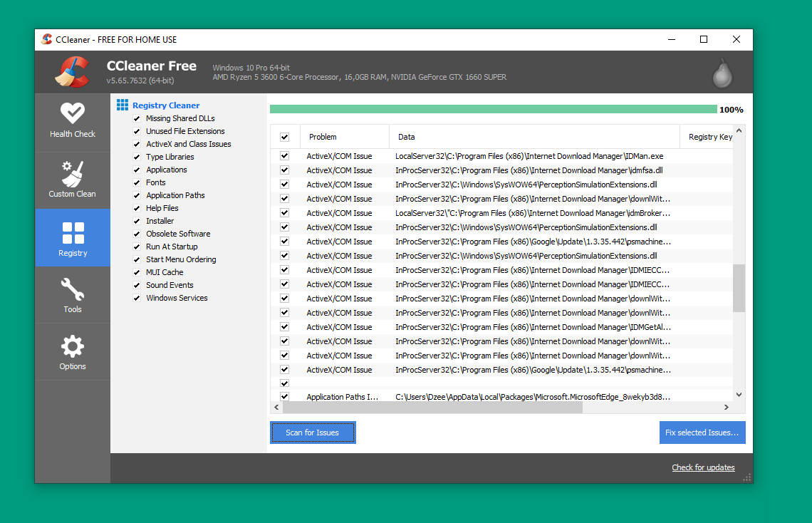Open the Options gear section

click(x=73, y=352)
